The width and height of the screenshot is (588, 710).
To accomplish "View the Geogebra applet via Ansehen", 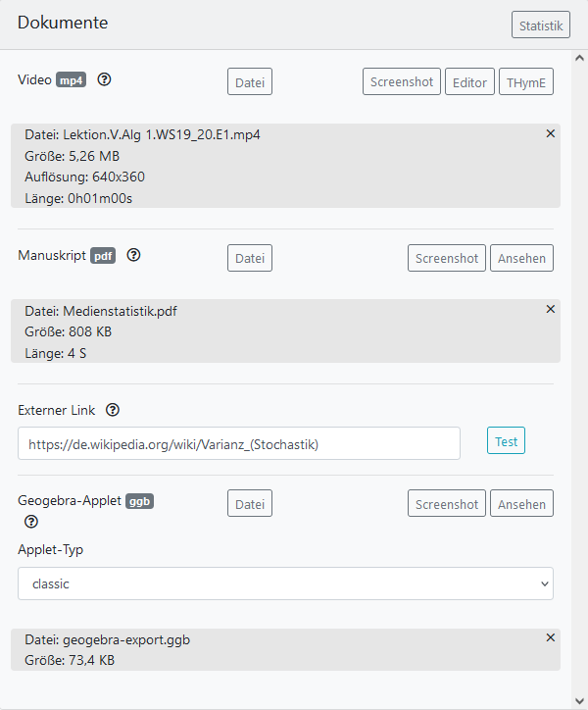I will point(521,504).
